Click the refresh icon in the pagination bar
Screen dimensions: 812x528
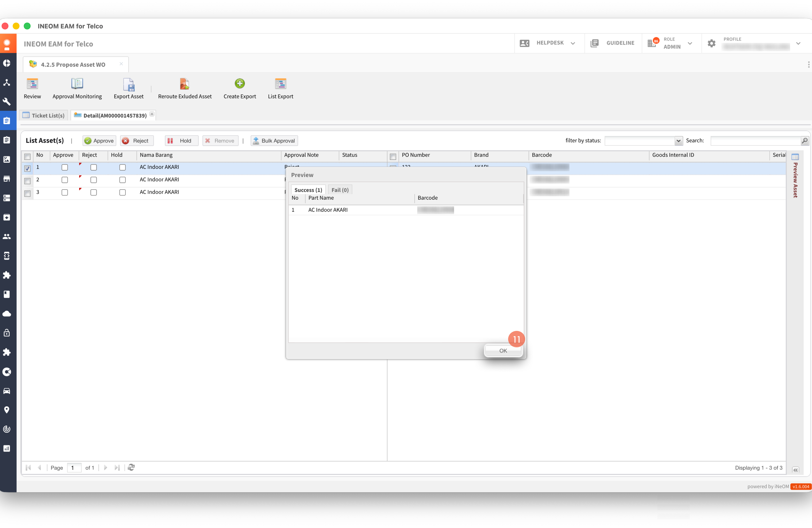click(131, 467)
